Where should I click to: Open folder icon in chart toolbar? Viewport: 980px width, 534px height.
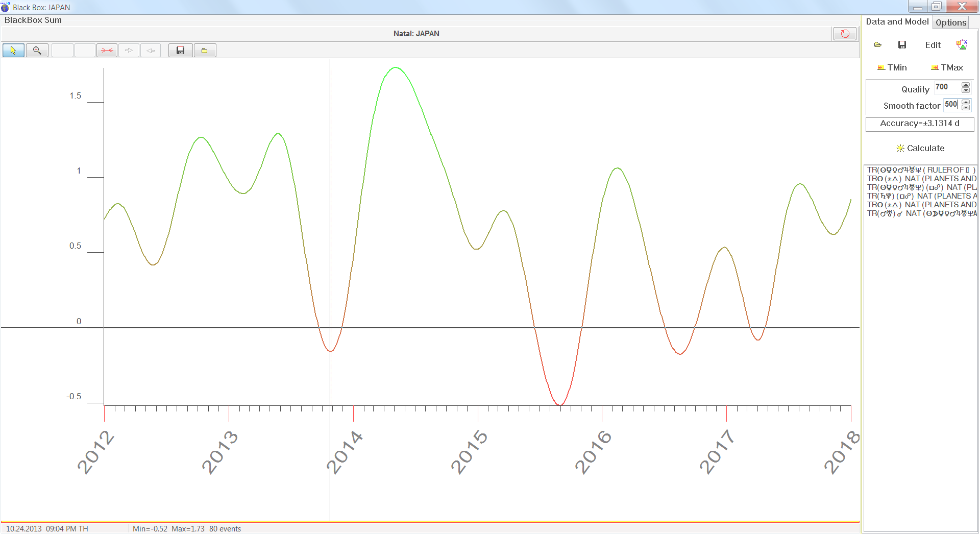[x=205, y=51]
